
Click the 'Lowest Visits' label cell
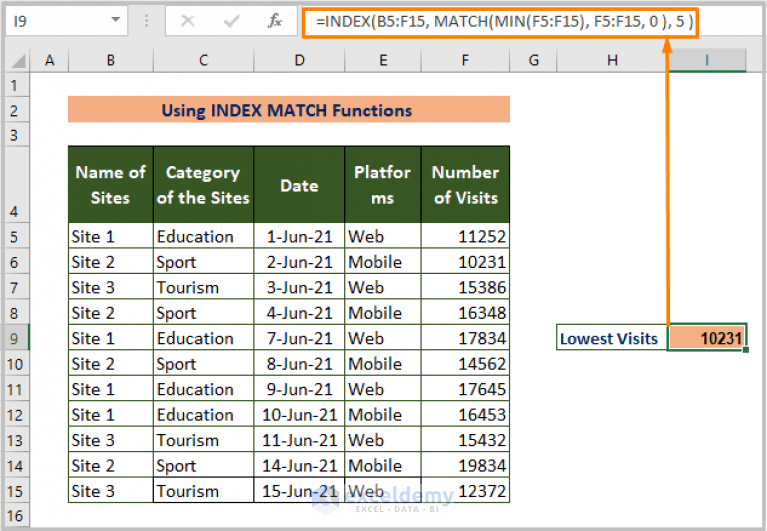point(612,338)
